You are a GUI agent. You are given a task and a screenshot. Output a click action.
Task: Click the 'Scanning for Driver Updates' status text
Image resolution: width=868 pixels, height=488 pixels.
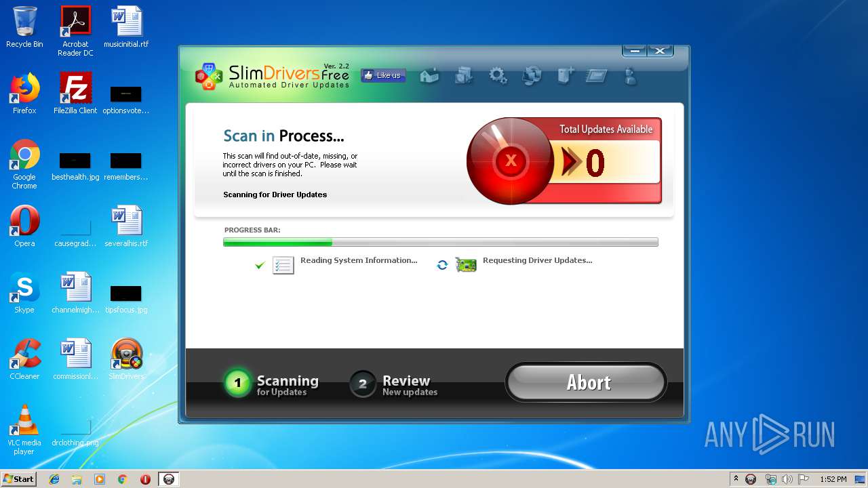click(x=275, y=195)
